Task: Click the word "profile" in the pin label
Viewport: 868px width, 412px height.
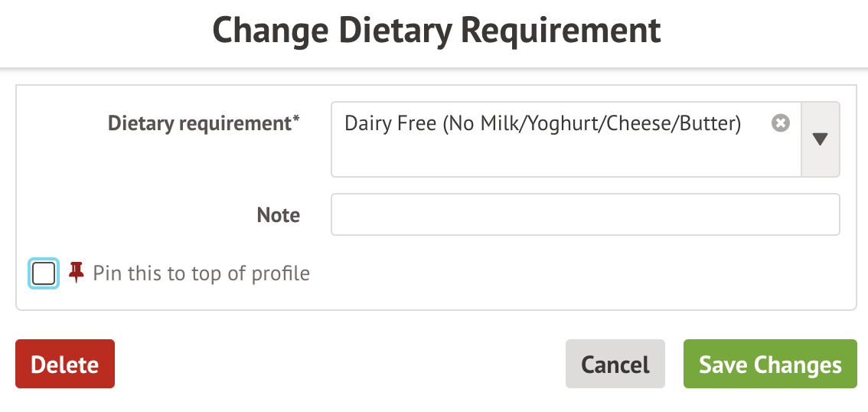Action: [x=283, y=273]
